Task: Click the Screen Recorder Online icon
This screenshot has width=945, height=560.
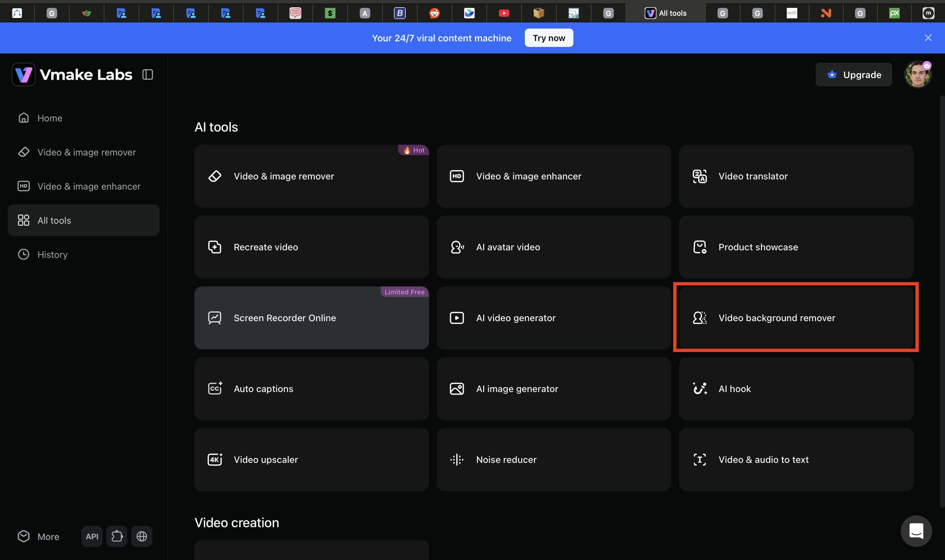Action: 215,318
